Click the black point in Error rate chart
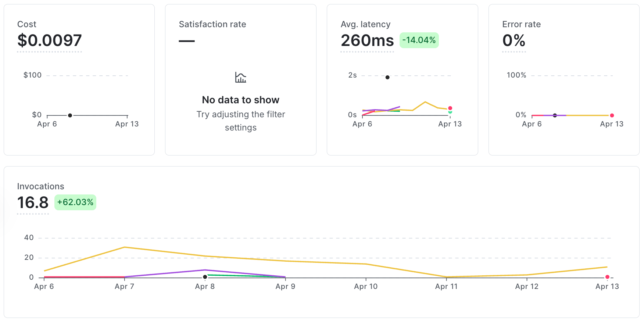The height and width of the screenshot is (322, 644). pos(555,115)
